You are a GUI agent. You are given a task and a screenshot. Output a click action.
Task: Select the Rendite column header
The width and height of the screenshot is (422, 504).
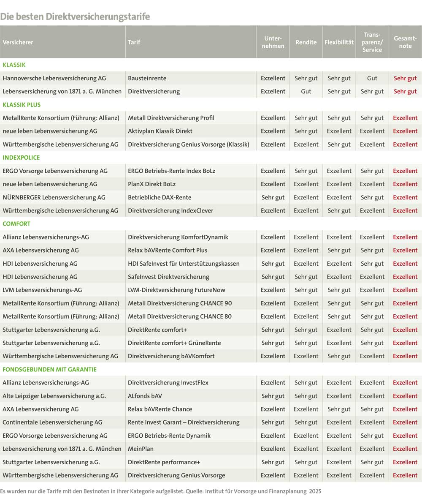tap(306, 42)
